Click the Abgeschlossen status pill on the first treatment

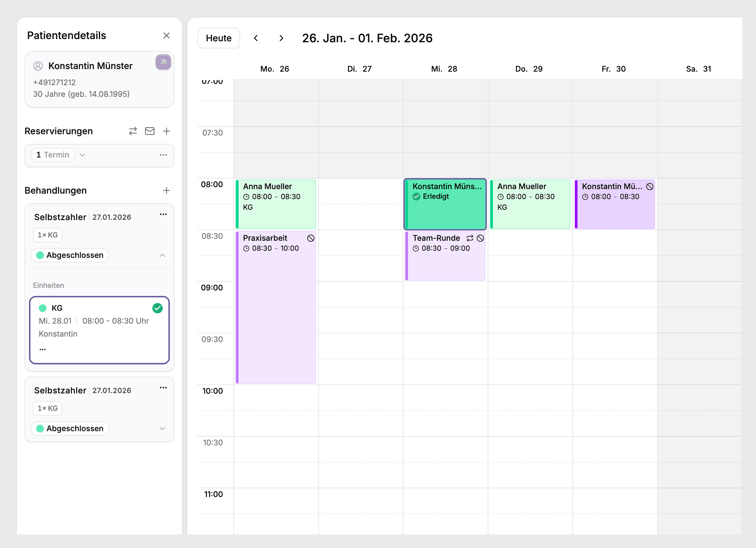[70, 255]
